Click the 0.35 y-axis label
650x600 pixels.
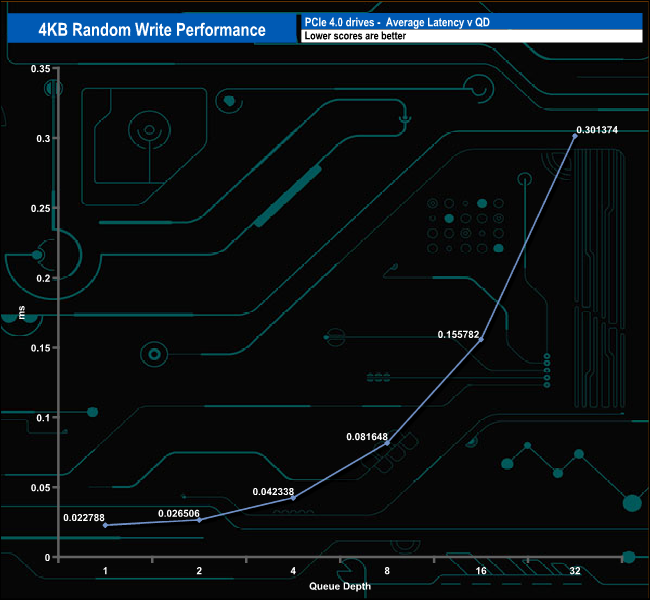[41, 69]
